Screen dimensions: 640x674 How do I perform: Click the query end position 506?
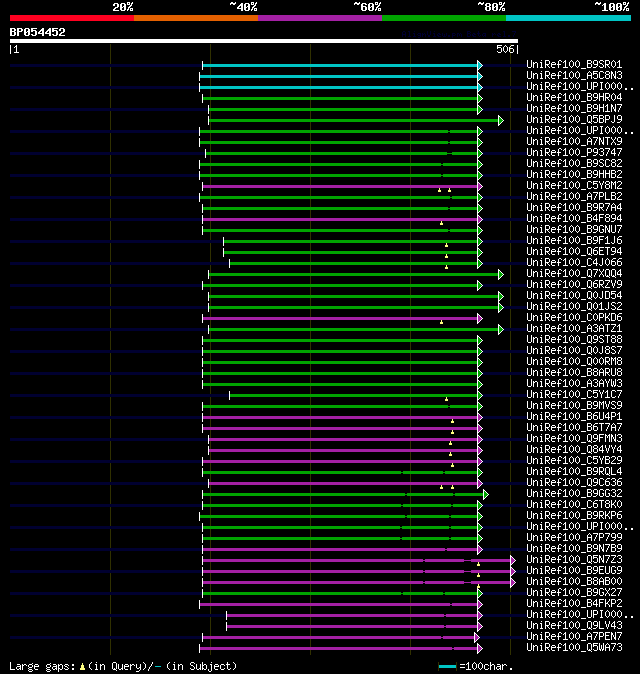[x=505, y=49]
